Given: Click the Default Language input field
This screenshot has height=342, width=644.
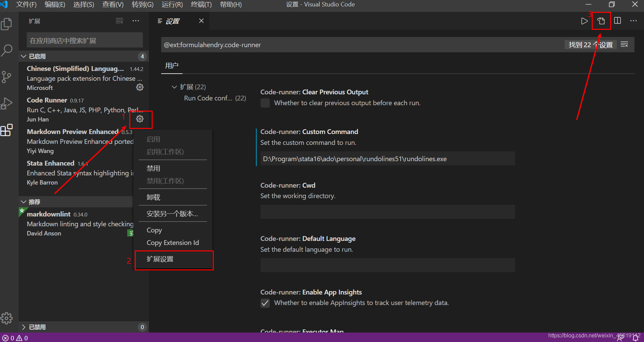Looking at the screenshot, I should click(x=387, y=265).
